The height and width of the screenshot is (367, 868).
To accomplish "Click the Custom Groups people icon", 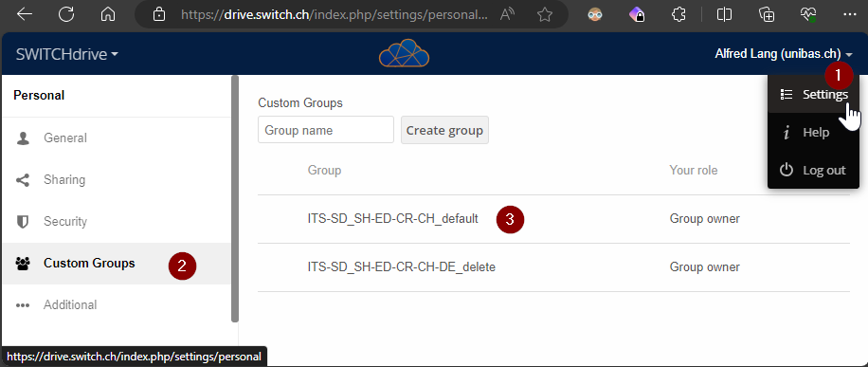I will [x=23, y=264].
